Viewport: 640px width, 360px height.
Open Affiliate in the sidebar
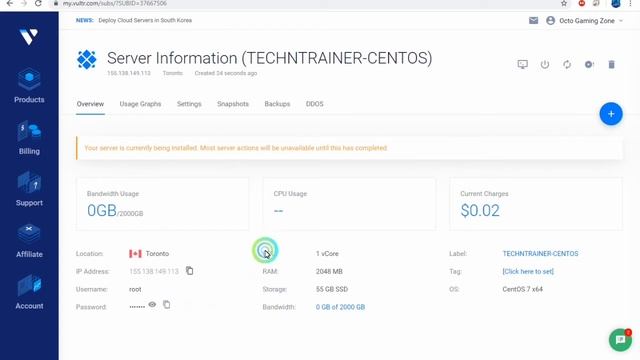coord(29,241)
